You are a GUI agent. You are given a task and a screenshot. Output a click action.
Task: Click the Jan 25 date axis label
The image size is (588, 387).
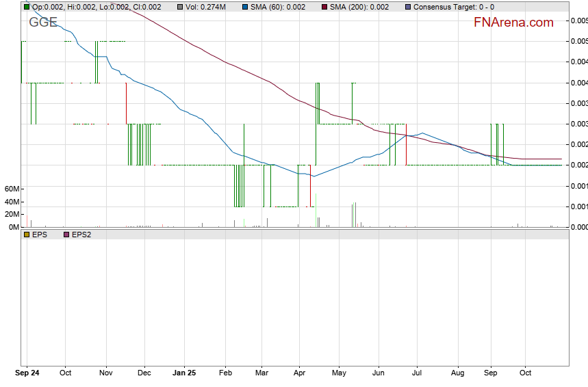(183, 373)
